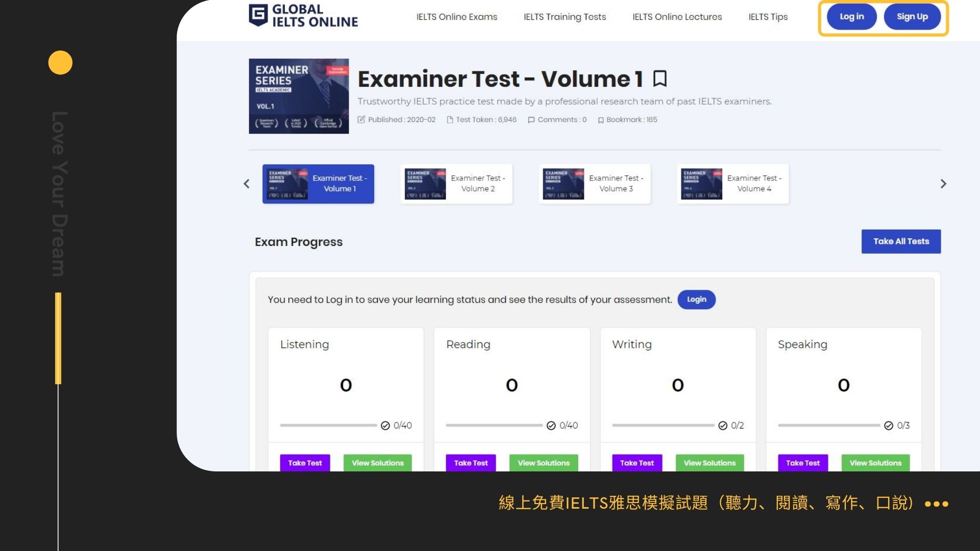Click the Reading progress bar
The width and height of the screenshot is (980, 551).
point(494,425)
